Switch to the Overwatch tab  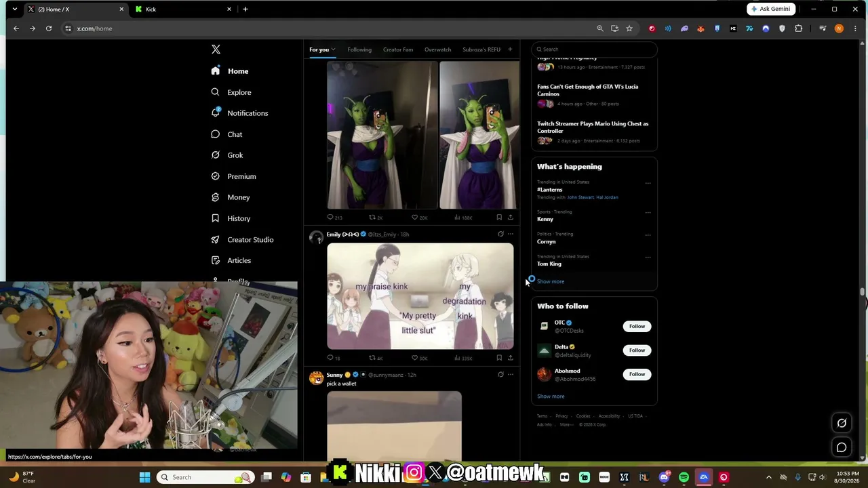coord(437,49)
